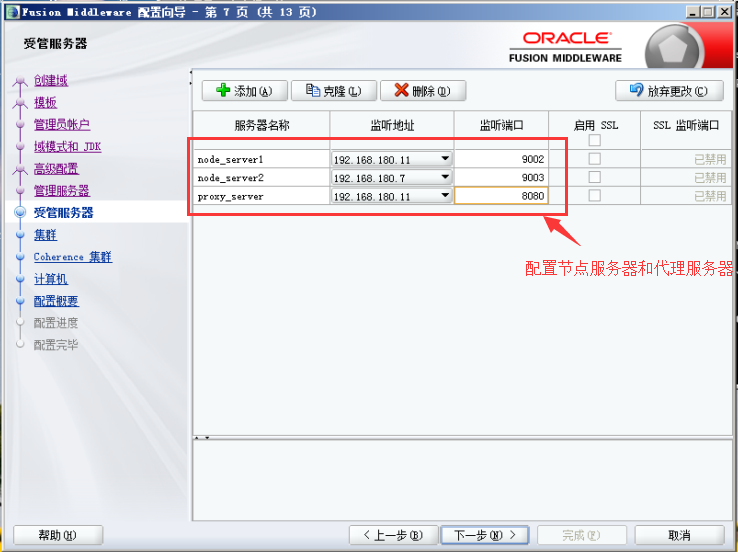Open listen address dropdown for node_server1
The width and height of the screenshot is (738, 552).
[x=444, y=159]
